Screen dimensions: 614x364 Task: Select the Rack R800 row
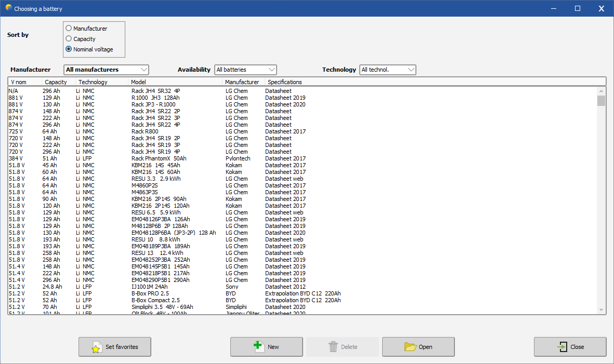[302, 131]
